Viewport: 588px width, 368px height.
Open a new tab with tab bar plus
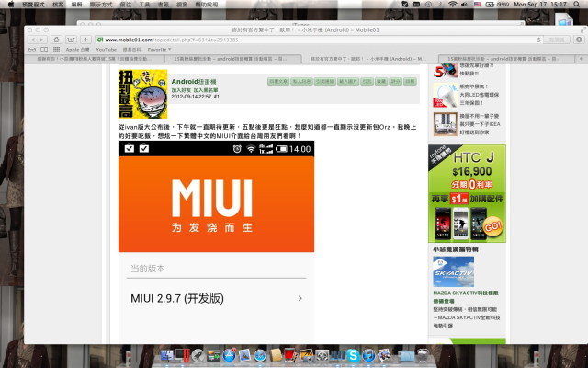pos(581,59)
